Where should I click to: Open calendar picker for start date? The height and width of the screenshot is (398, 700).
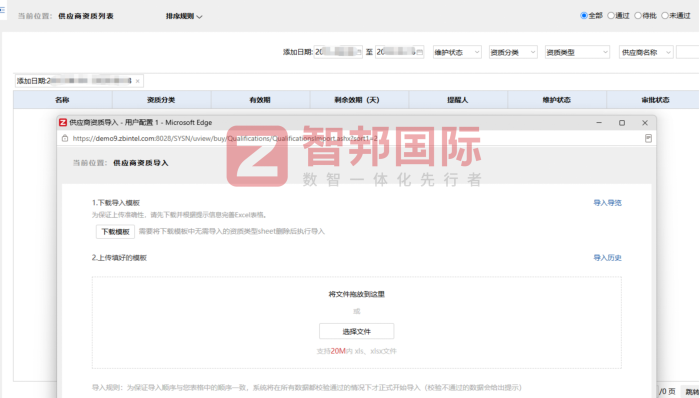358,52
